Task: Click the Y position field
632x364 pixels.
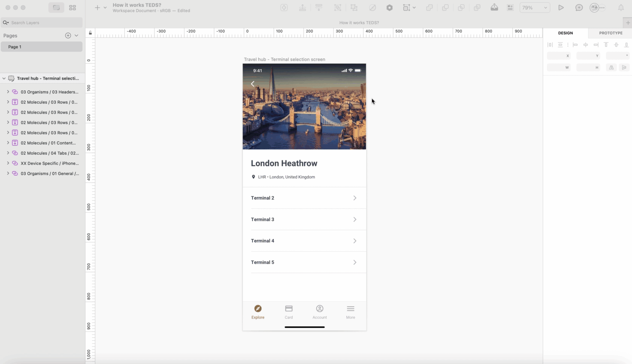Action: [x=588, y=56]
